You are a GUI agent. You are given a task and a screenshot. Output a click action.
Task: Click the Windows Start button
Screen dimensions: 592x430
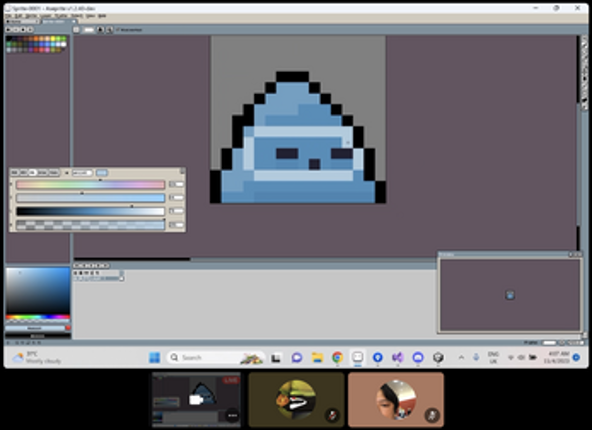pyautogui.click(x=154, y=357)
